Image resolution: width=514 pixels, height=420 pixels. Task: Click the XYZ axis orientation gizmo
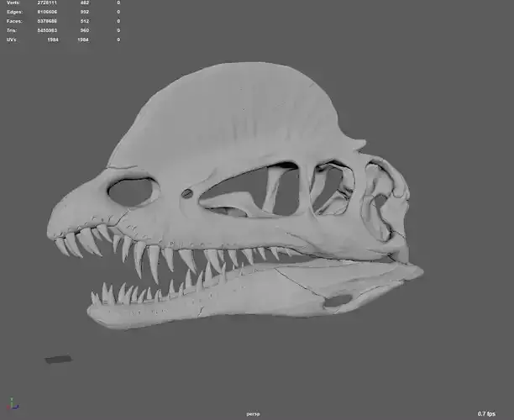pyautogui.click(x=13, y=405)
